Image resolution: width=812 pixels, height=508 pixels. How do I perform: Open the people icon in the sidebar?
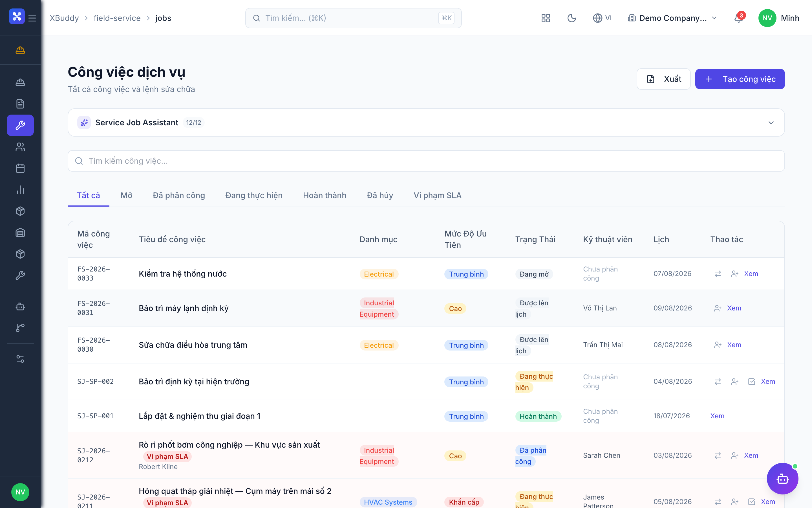tap(20, 147)
